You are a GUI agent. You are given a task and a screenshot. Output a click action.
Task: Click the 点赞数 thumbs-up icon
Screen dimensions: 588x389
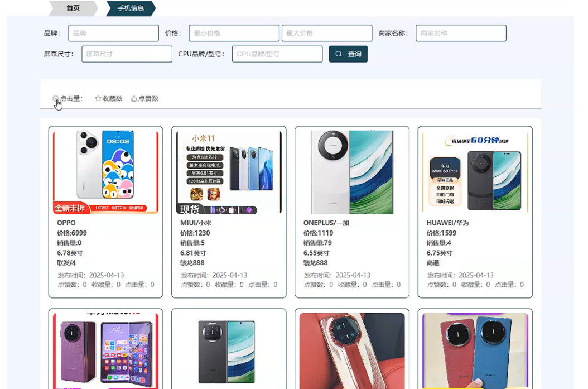coord(134,98)
